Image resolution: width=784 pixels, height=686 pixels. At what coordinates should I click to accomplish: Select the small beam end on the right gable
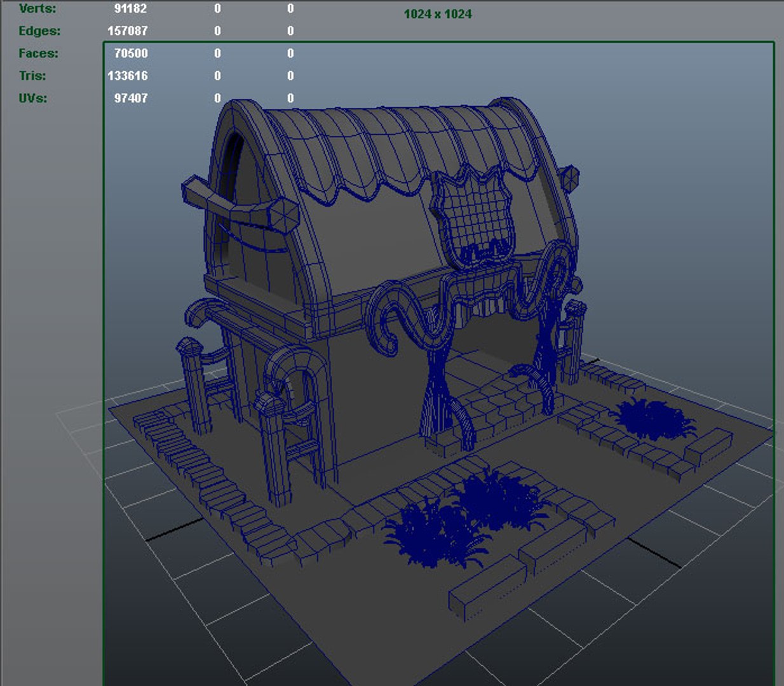tap(569, 175)
